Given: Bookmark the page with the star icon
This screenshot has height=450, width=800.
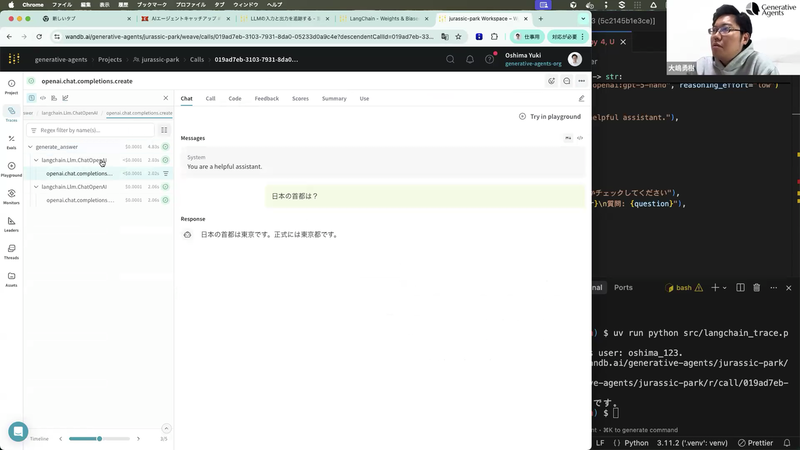Looking at the screenshot, I should click(x=458, y=37).
